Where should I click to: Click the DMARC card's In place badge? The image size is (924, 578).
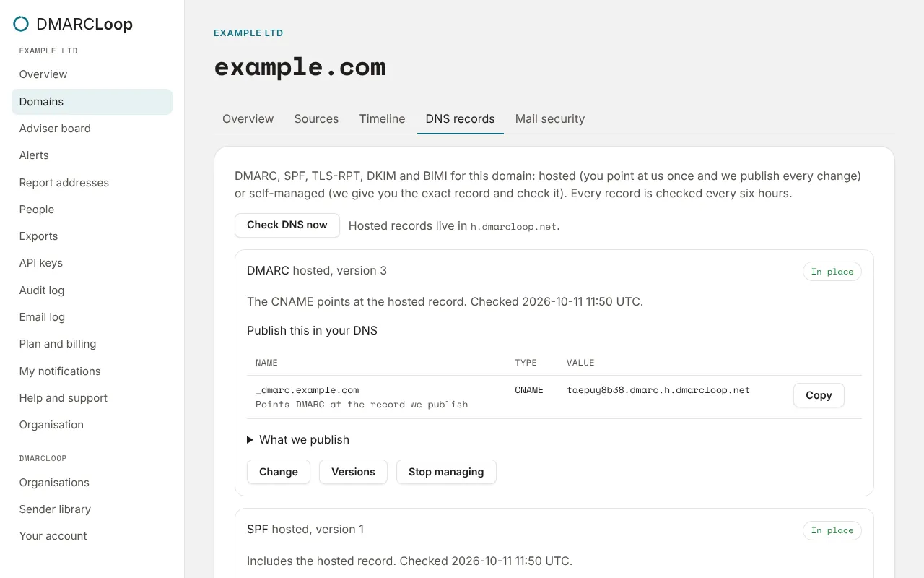832,272
